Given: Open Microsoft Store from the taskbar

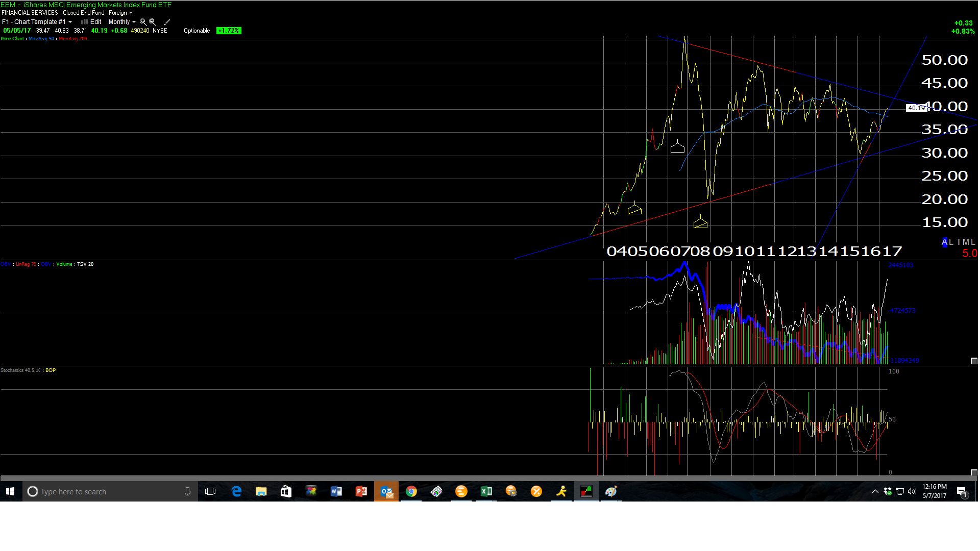Looking at the screenshot, I should click(286, 491).
